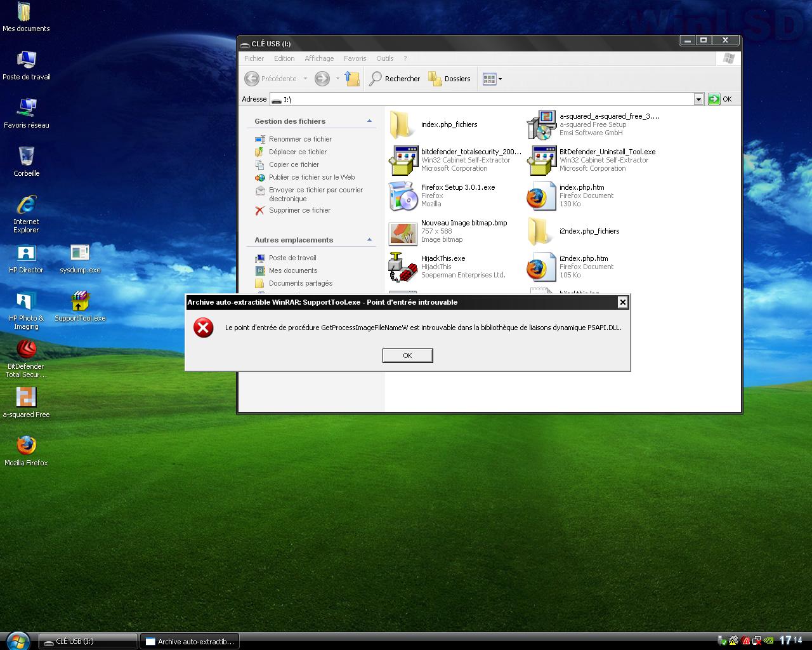This screenshot has width=812, height=650.
Task: Click the taskbar clock
Action: point(790,640)
